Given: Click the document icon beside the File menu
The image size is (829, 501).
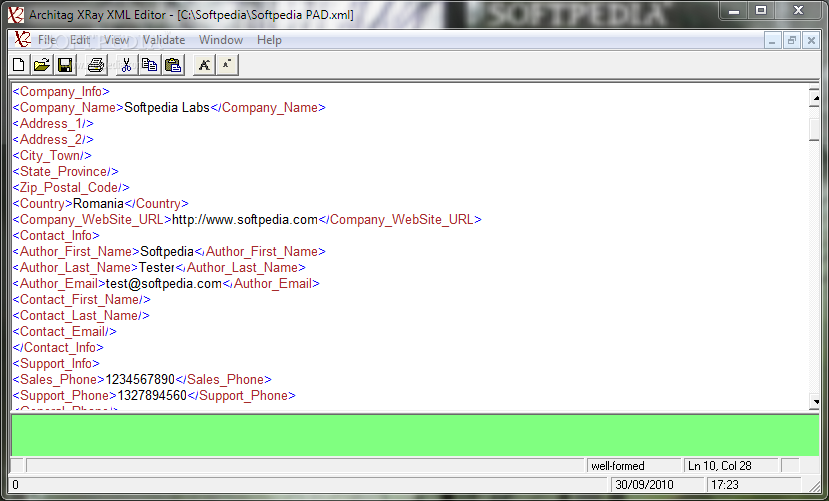Looking at the screenshot, I should [22, 40].
